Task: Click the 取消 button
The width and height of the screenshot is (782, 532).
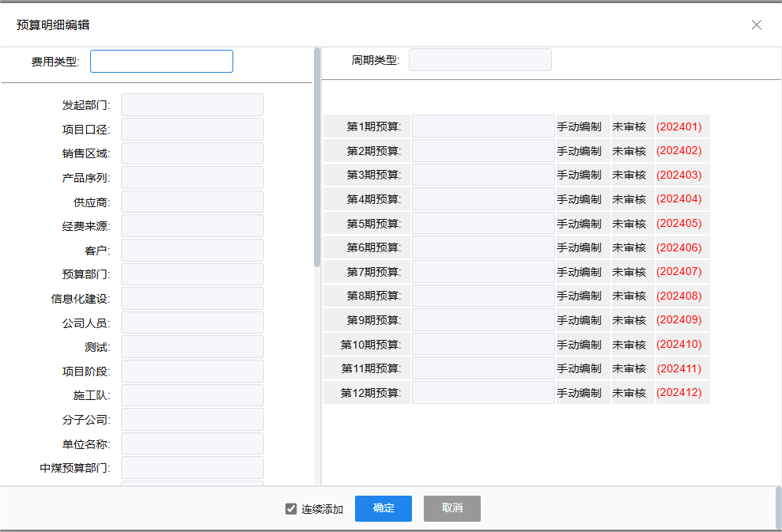Action: click(x=451, y=508)
